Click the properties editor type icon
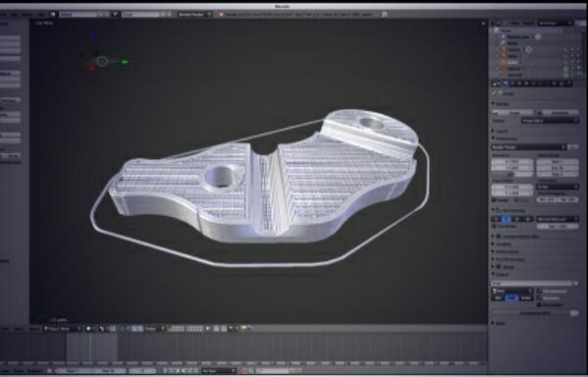The image size is (588, 377). click(x=496, y=83)
